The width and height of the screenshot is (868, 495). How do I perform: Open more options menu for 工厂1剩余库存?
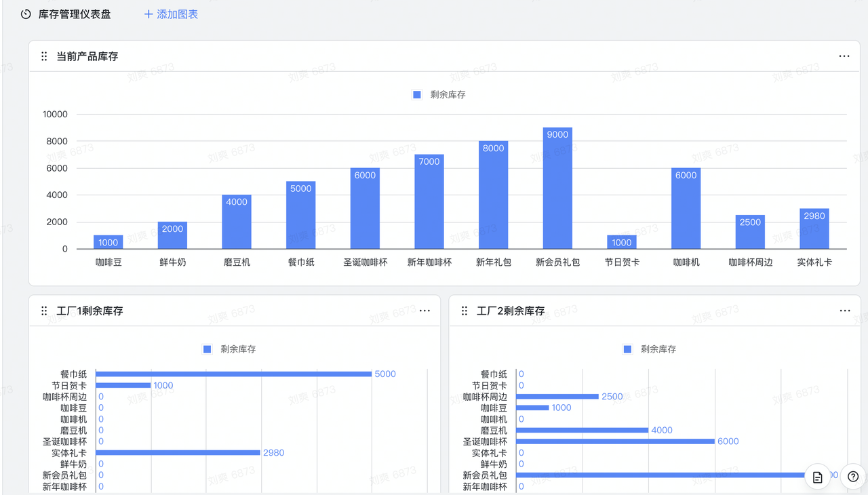pos(425,311)
